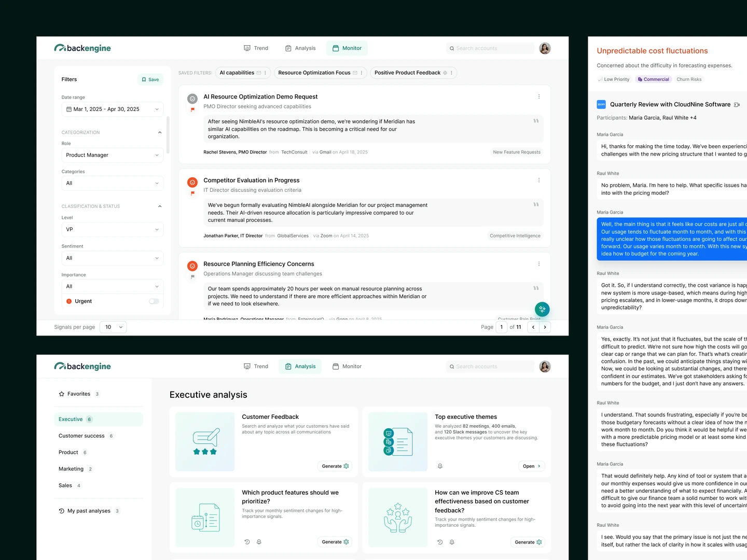
Task: Save the current filters
Action: point(150,79)
